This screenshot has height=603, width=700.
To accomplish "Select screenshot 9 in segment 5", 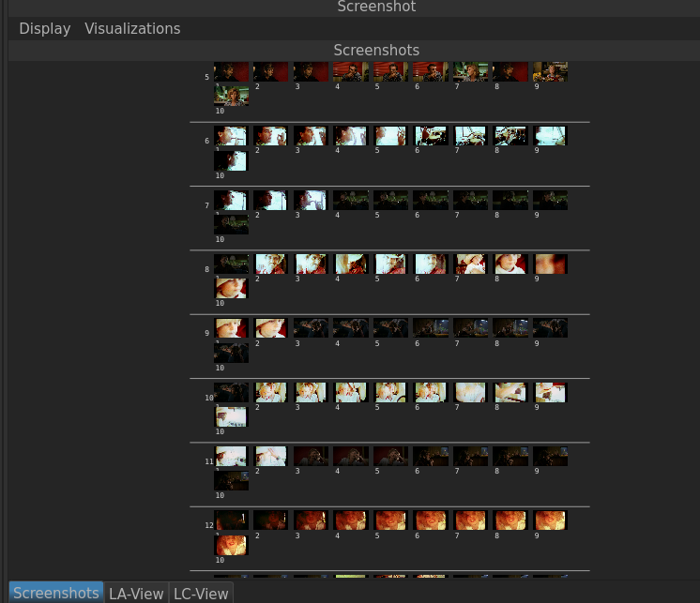I will pyautogui.click(x=551, y=71).
